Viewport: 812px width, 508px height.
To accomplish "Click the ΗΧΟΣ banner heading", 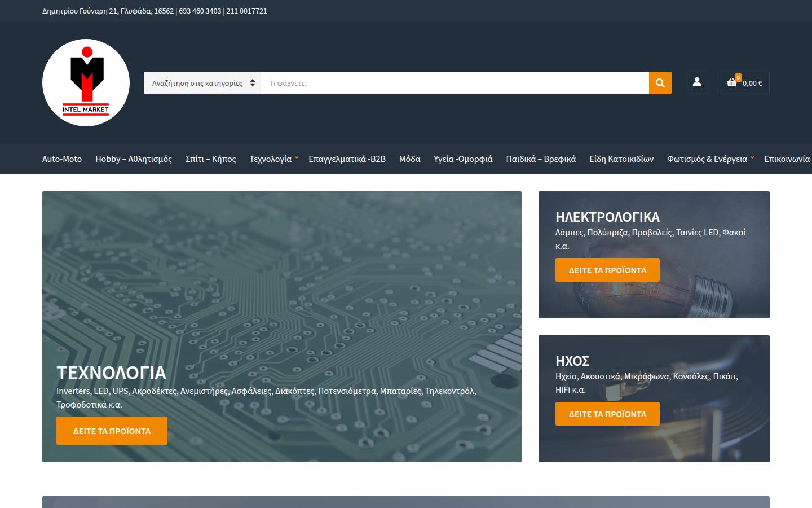I will click(572, 361).
